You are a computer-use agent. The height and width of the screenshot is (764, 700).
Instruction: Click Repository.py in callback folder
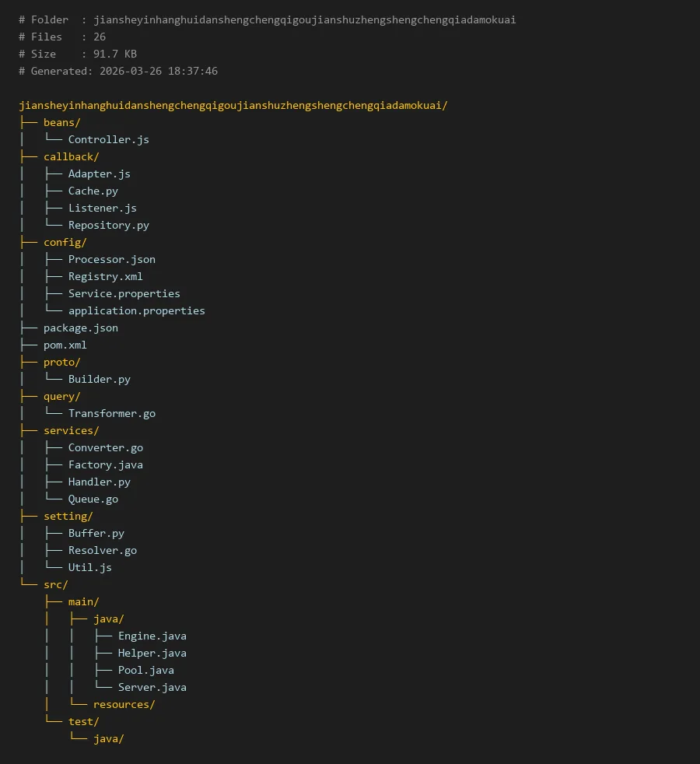(x=108, y=225)
